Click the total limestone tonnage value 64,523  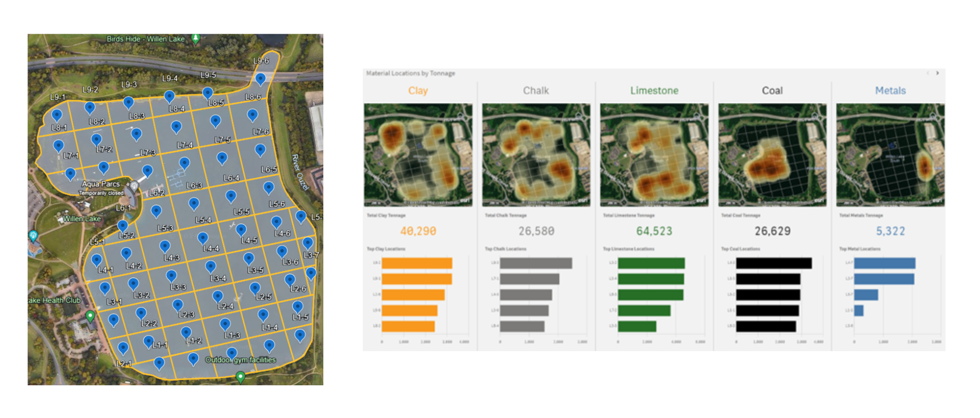coord(654,231)
